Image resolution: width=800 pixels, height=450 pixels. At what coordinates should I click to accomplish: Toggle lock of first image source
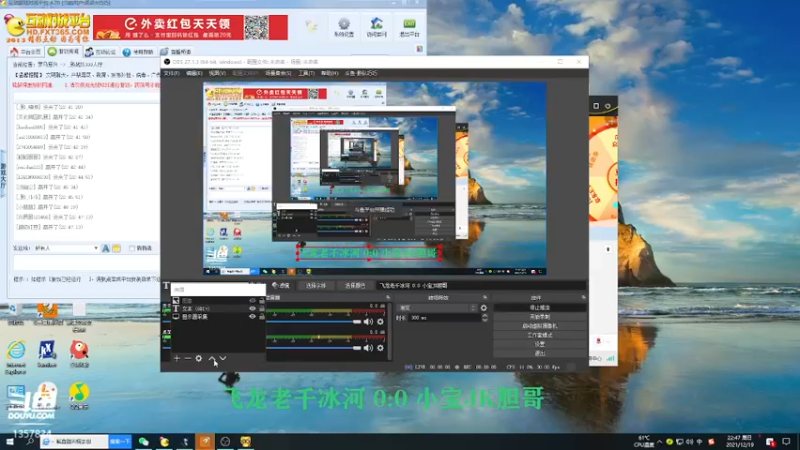[261, 301]
